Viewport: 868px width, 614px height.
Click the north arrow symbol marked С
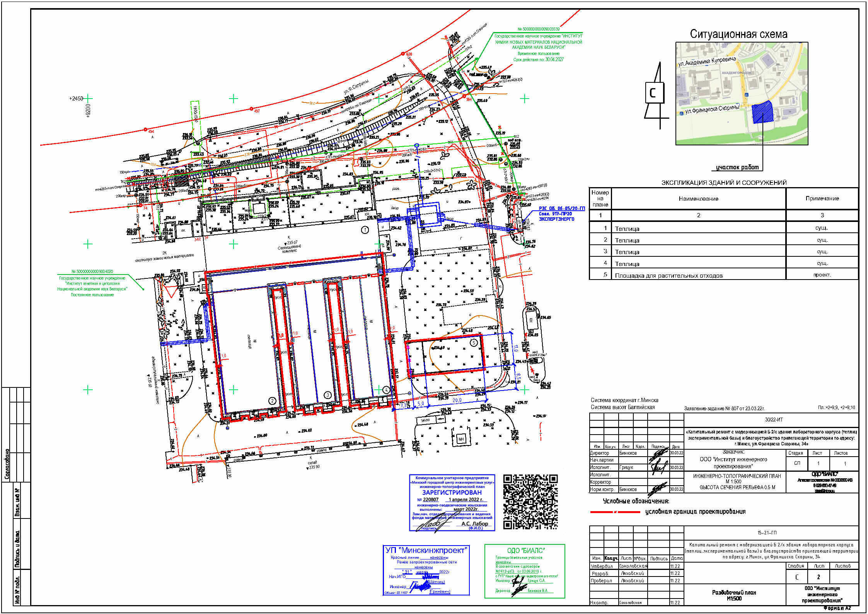click(654, 93)
